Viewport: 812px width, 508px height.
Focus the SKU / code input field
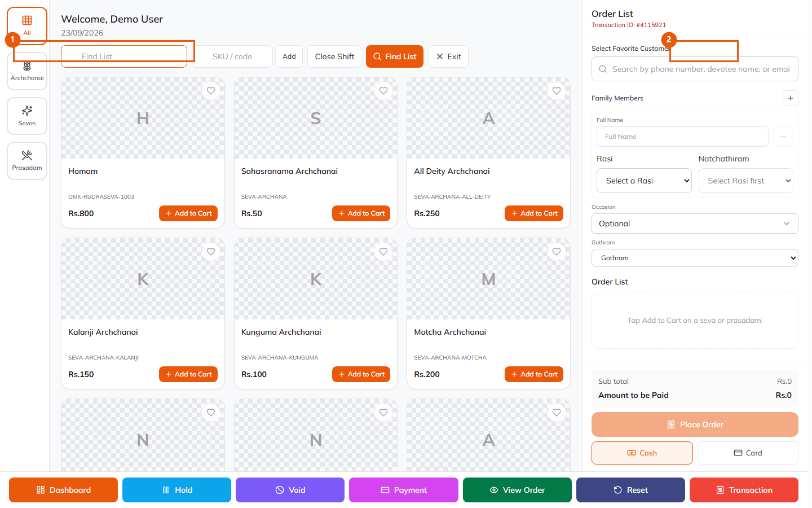(232, 56)
